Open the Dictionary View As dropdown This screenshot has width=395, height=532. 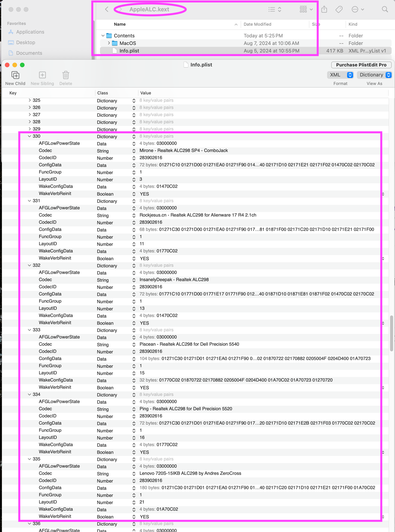click(374, 75)
